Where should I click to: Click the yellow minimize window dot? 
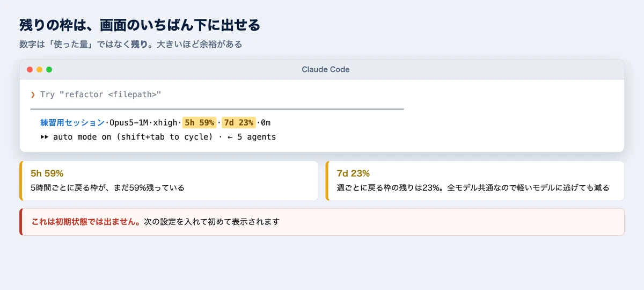click(40, 70)
